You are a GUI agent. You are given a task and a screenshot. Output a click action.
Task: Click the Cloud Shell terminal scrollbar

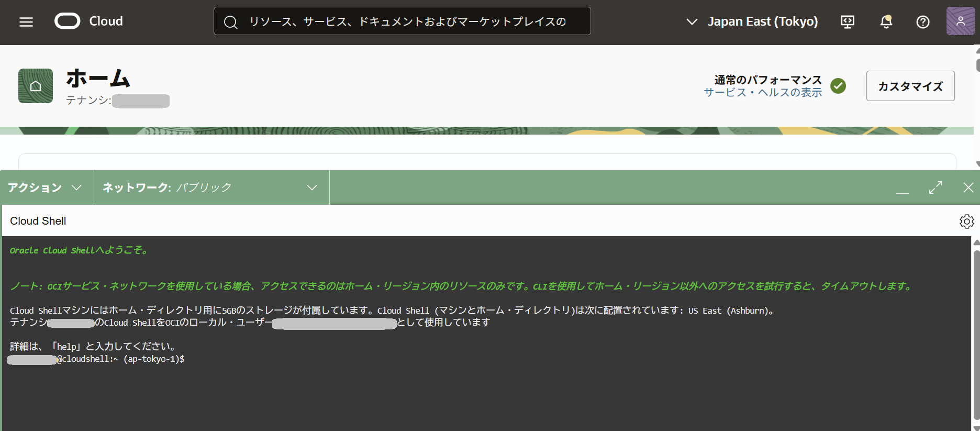coord(976,335)
